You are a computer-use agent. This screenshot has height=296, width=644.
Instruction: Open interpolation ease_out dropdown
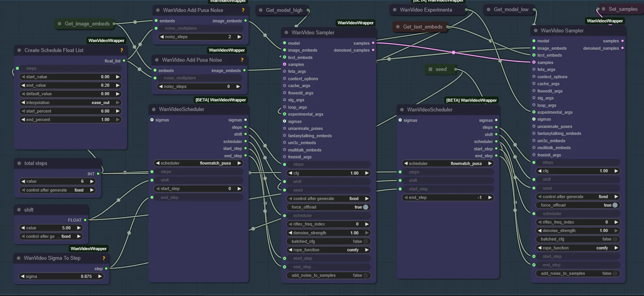[71, 103]
